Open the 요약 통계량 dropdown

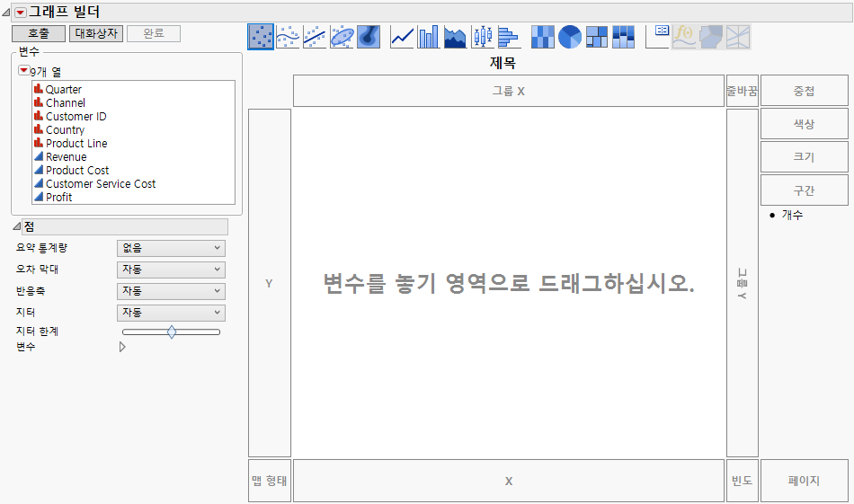click(171, 248)
